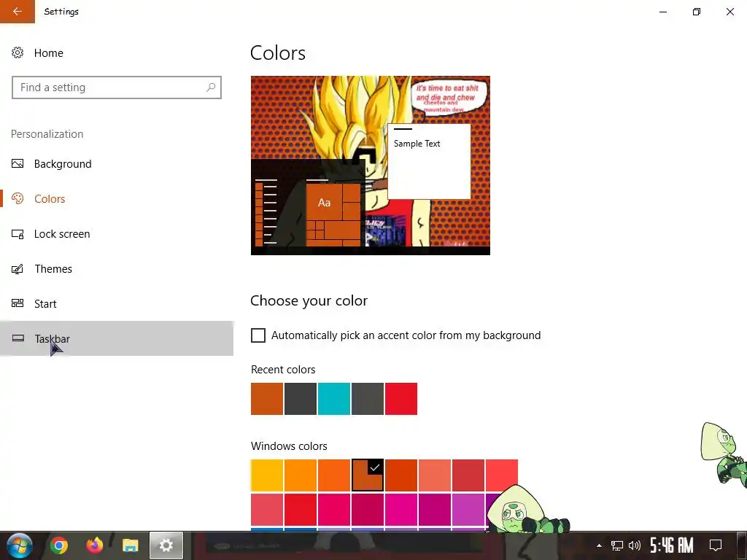Choose the magenta second-row color
The height and width of the screenshot is (560, 747).
tap(401, 510)
